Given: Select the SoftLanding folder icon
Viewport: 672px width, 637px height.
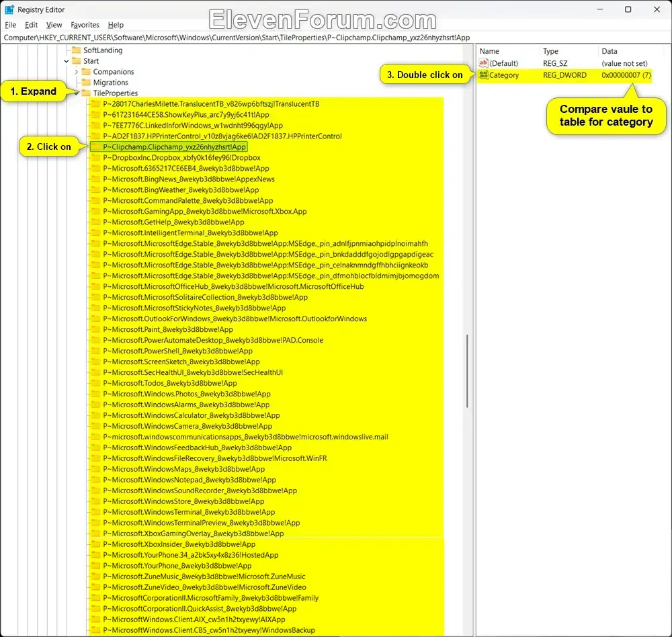Looking at the screenshot, I should click(77, 50).
